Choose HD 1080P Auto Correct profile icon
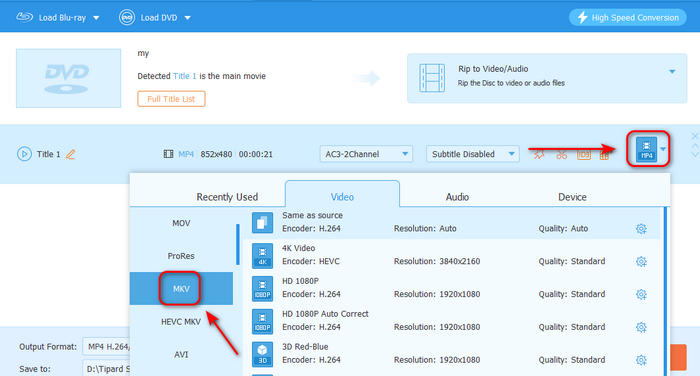Viewport: 700px width, 376px height. tap(262, 322)
